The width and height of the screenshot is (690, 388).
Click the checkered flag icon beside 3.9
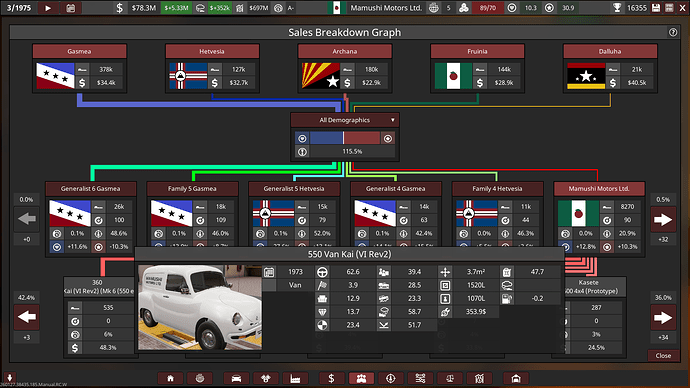(322, 285)
